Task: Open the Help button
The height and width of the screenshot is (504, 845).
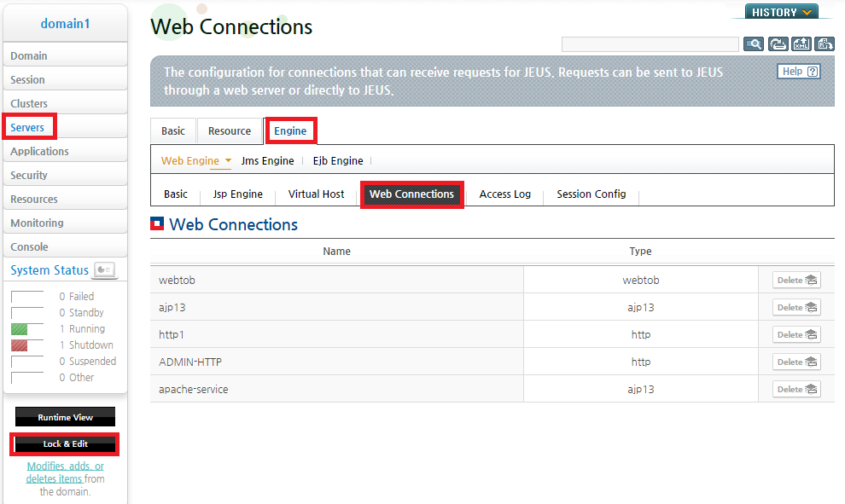Action: click(x=799, y=71)
